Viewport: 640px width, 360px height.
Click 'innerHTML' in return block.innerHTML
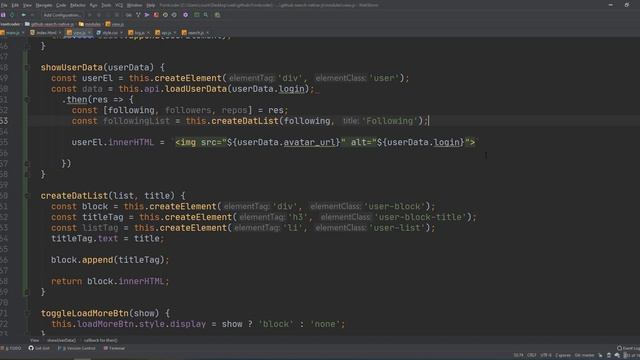tap(141, 281)
